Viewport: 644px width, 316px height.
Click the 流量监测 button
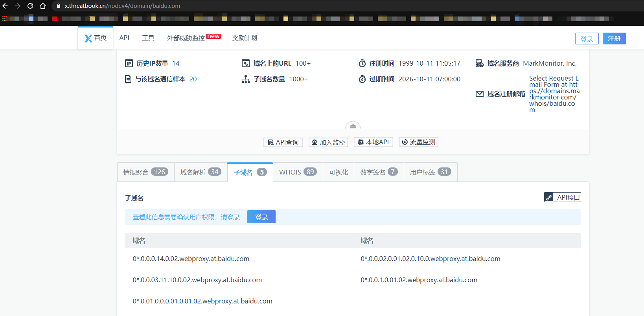pyautogui.click(x=419, y=142)
